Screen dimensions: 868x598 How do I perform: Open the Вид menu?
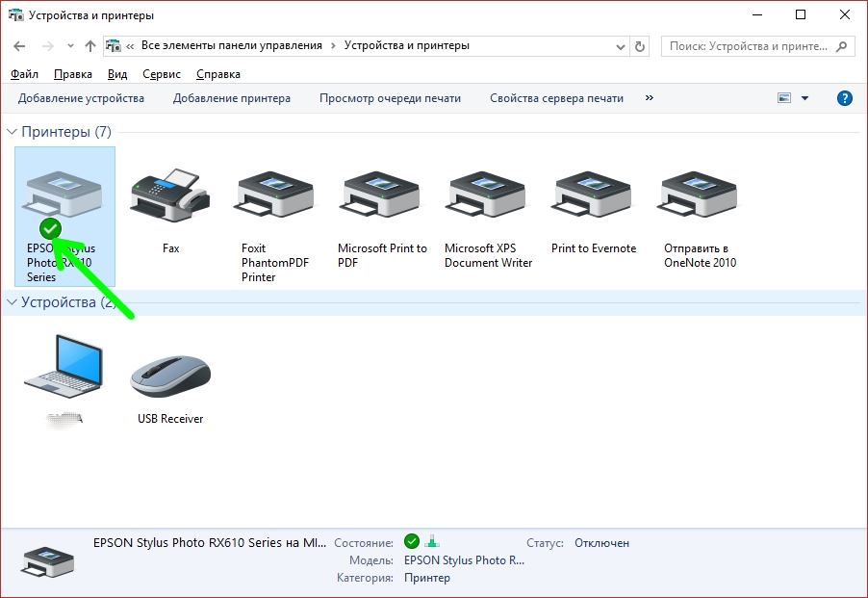pos(117,74)
